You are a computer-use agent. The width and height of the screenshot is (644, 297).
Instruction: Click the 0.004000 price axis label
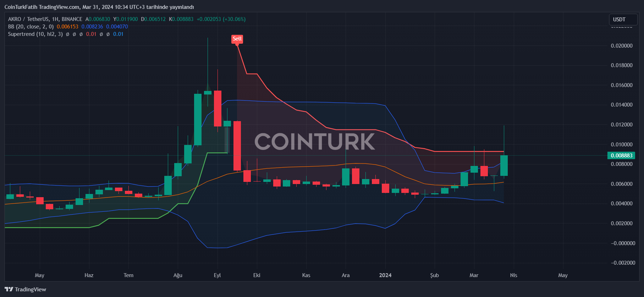tap(621, 204)
